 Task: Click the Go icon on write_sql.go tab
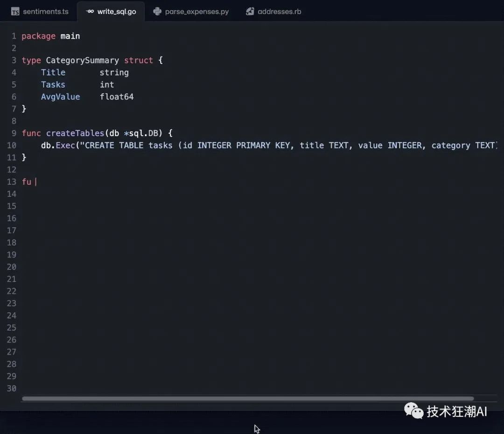click(90, 12)
